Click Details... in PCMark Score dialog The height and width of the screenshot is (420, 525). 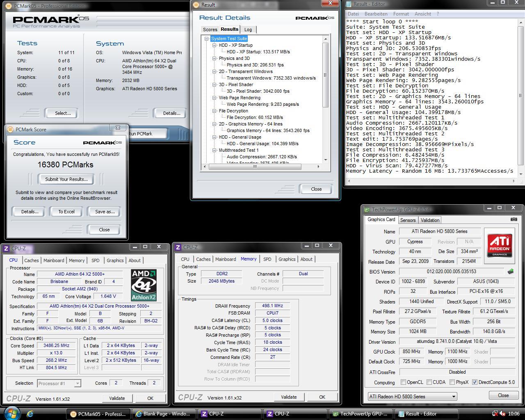30,212
